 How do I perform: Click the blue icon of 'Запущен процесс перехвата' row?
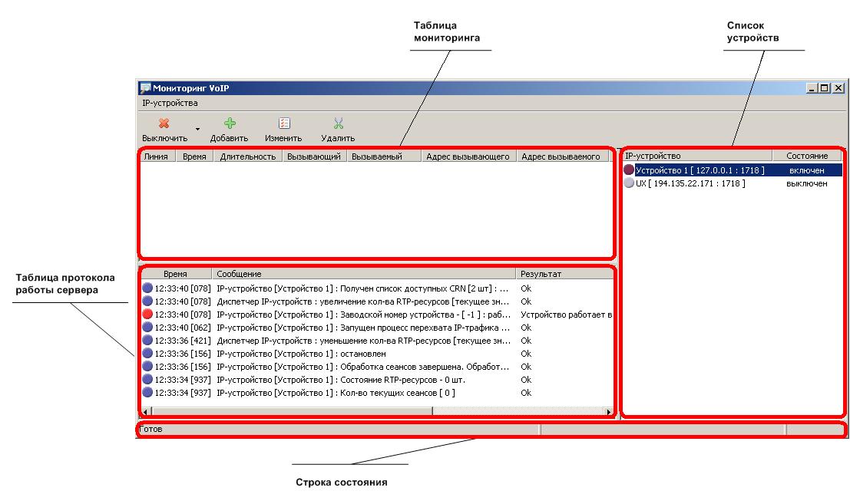[147, 327]
